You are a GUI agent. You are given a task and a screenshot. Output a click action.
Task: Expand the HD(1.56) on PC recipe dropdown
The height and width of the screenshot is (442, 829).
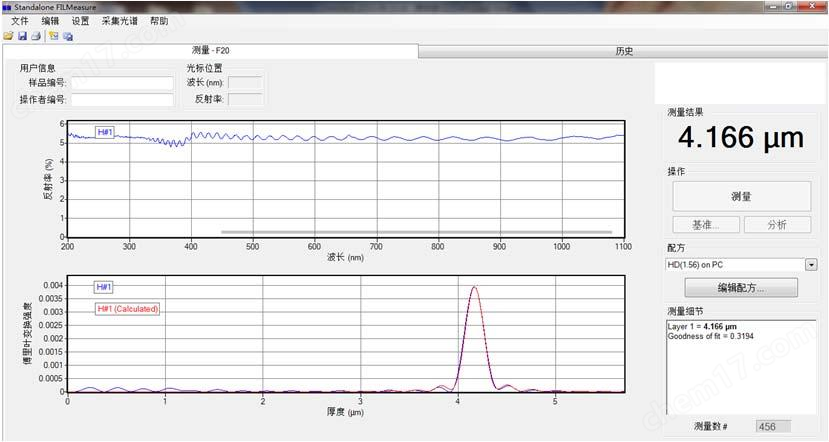click(x=810, y=265)
